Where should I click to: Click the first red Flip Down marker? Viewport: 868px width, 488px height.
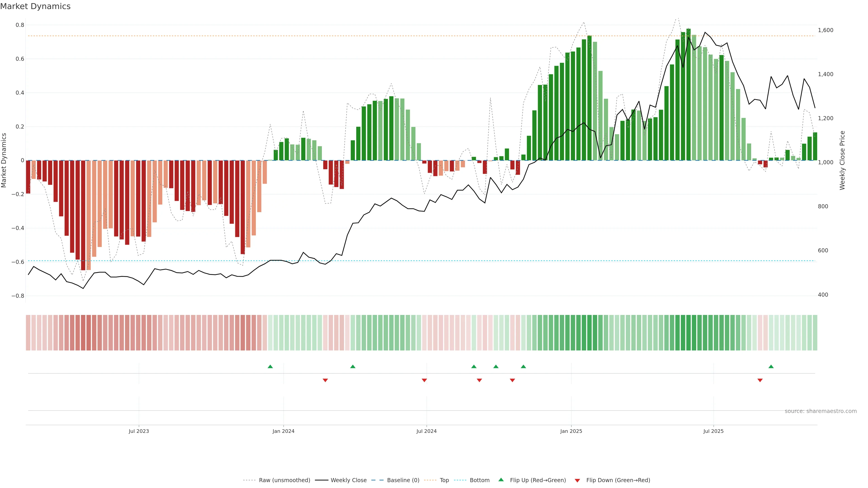[325, 380]
